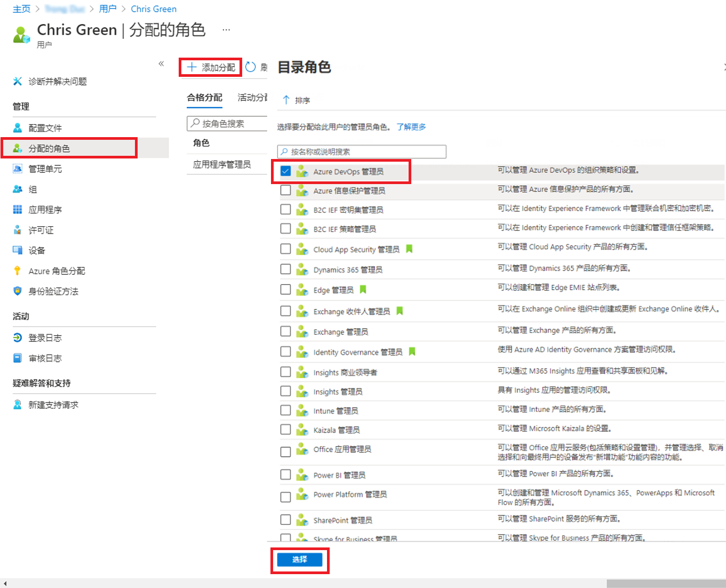This screenshot has width=726, height=588.
Task: Click the 选择 button
Action: (x=300, y=559)
